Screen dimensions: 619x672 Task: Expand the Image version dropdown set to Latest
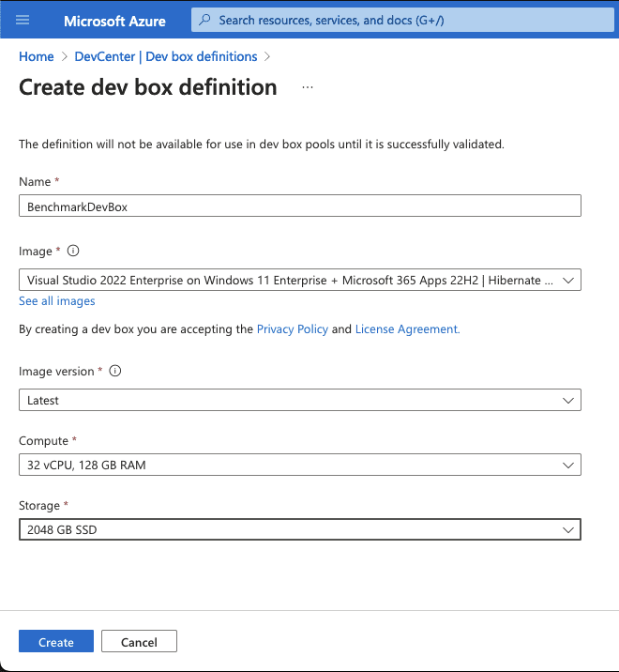[x=299, y=400]
